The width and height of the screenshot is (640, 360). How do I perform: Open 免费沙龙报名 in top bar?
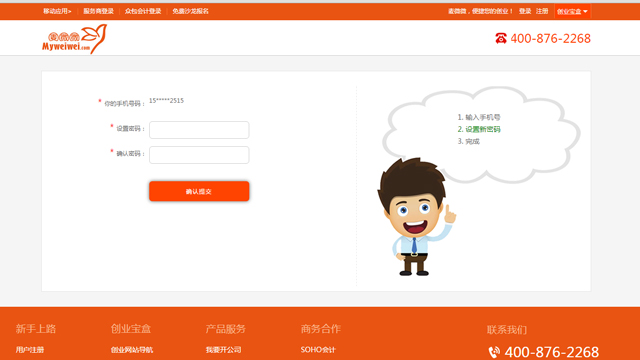coord(190,11)
